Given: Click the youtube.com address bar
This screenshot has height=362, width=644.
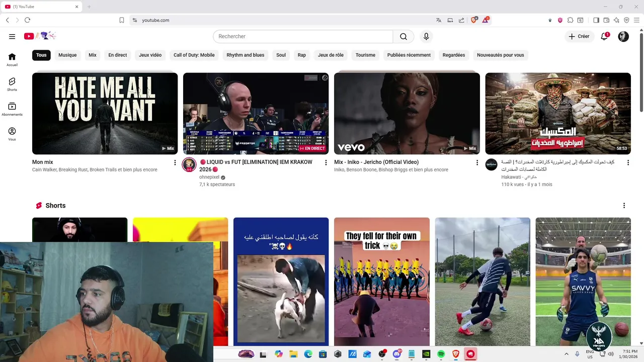Looking at the screenshot, I should tap(282, 20).
